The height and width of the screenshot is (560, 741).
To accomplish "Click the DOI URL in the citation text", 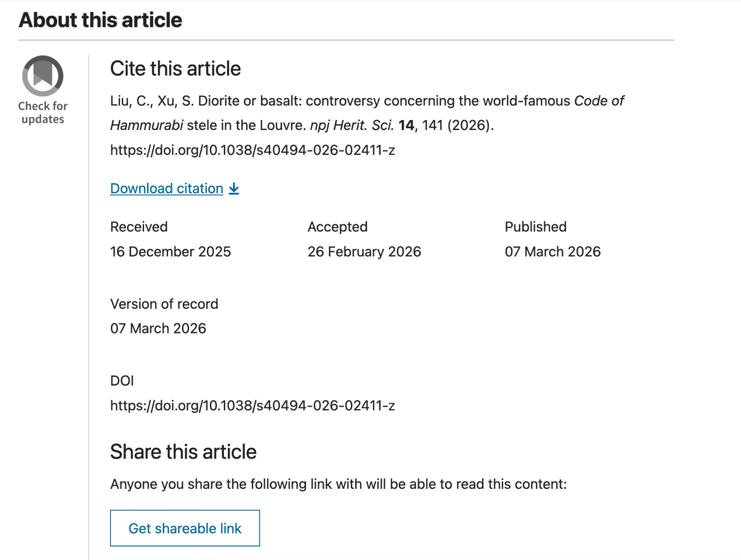I will [x=252, y=150].
